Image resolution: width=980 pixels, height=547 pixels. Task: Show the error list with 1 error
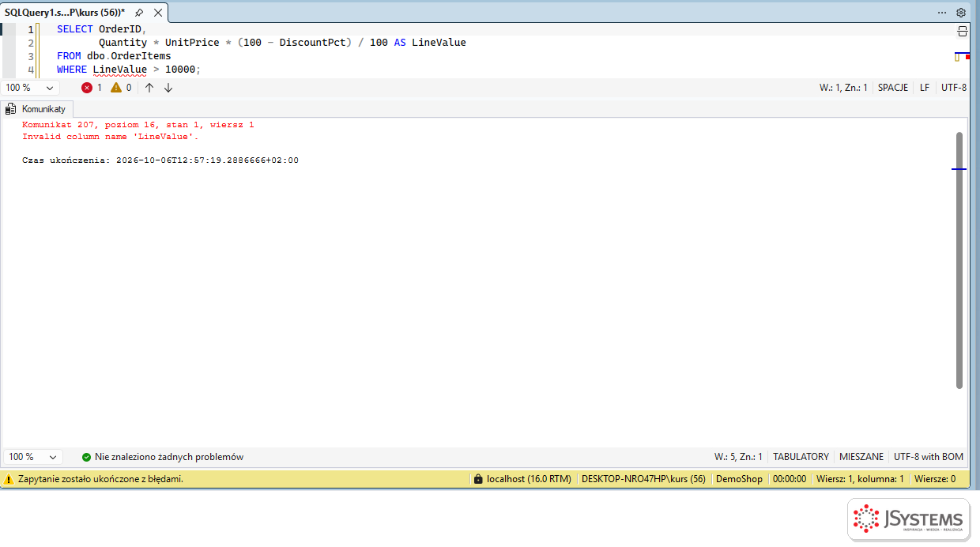[x=92, y=88]
